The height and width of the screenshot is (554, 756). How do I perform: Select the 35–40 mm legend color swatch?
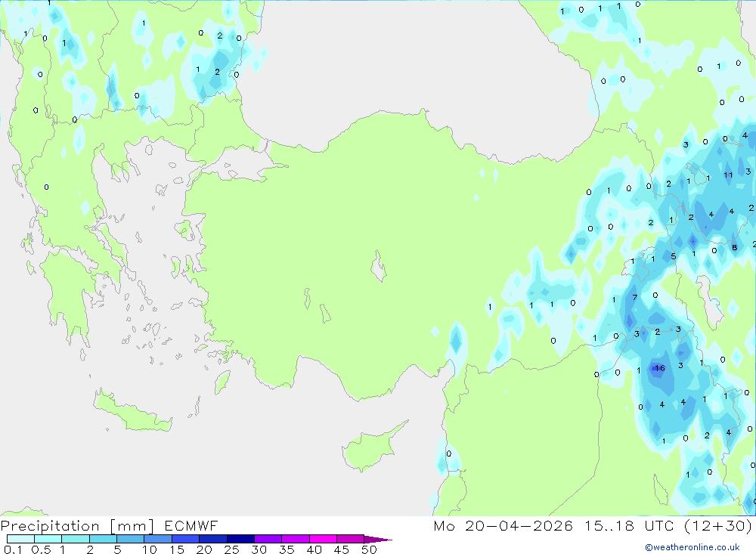(x=296, y=539)
